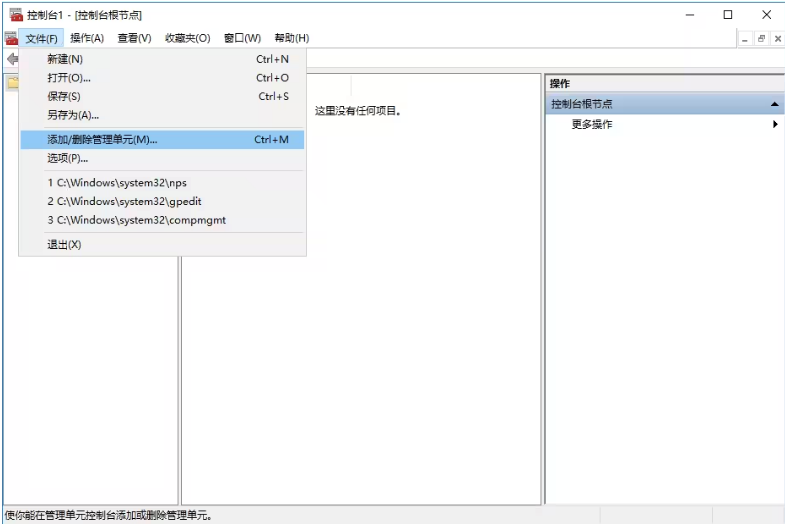Minimize the inner child window

point(745,39)
